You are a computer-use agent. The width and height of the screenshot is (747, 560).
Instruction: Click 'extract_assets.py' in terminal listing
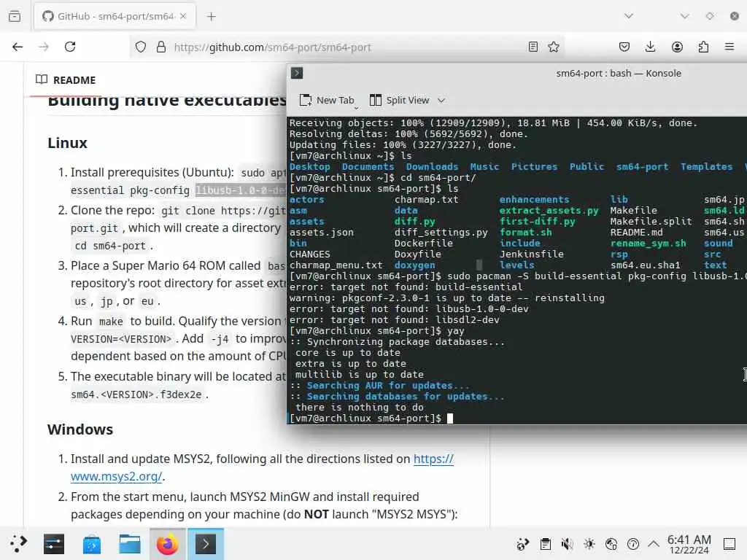549,211
